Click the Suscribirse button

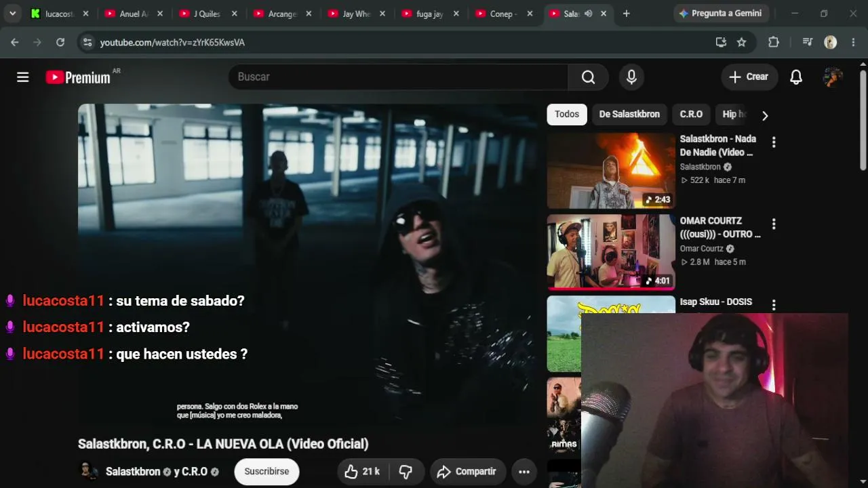pos(267,472)
